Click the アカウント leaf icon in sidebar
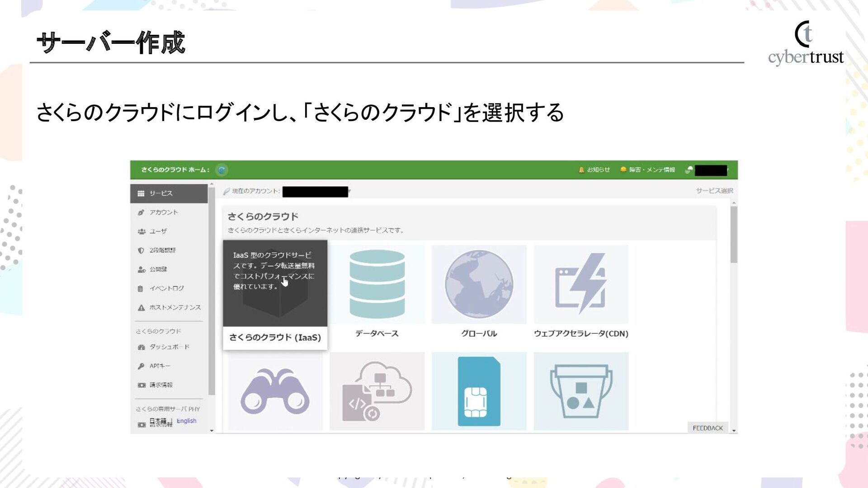This screenshot has width=868, height=488. [141, 212]
